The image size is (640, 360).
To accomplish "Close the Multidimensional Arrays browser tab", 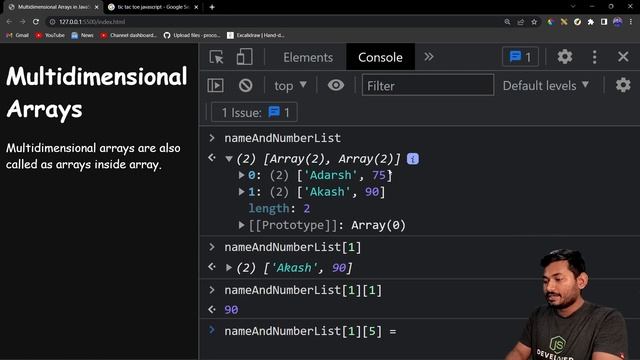I will [96, 7].
